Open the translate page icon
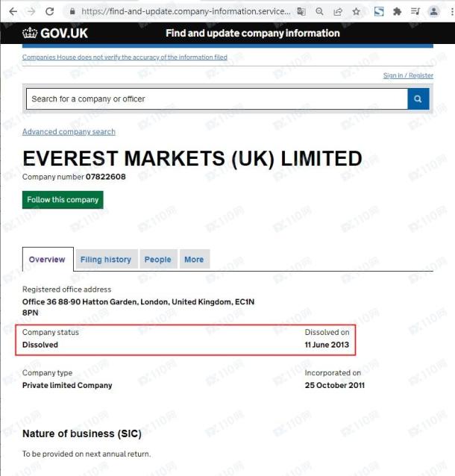This screenshot has width=455, height=476. [301, 12]
